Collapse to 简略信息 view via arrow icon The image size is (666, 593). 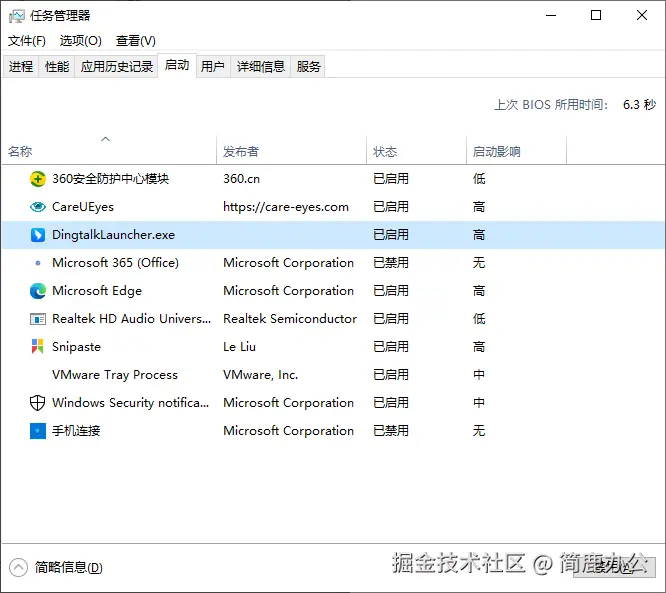18,568
